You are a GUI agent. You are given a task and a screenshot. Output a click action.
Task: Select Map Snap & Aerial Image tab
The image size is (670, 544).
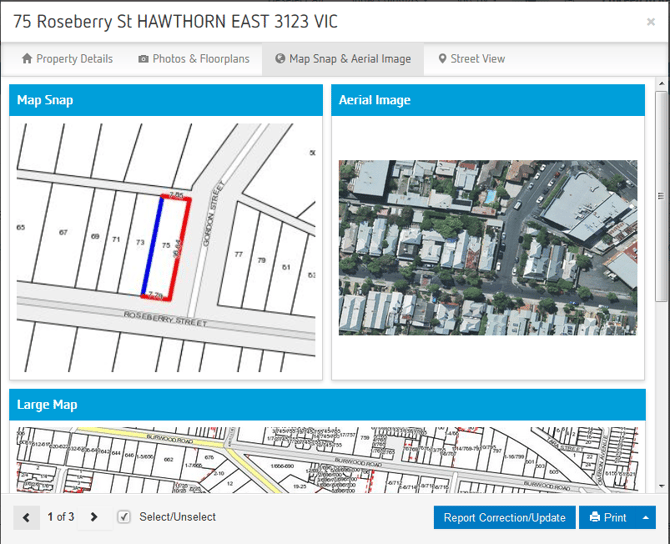point(343,59)
